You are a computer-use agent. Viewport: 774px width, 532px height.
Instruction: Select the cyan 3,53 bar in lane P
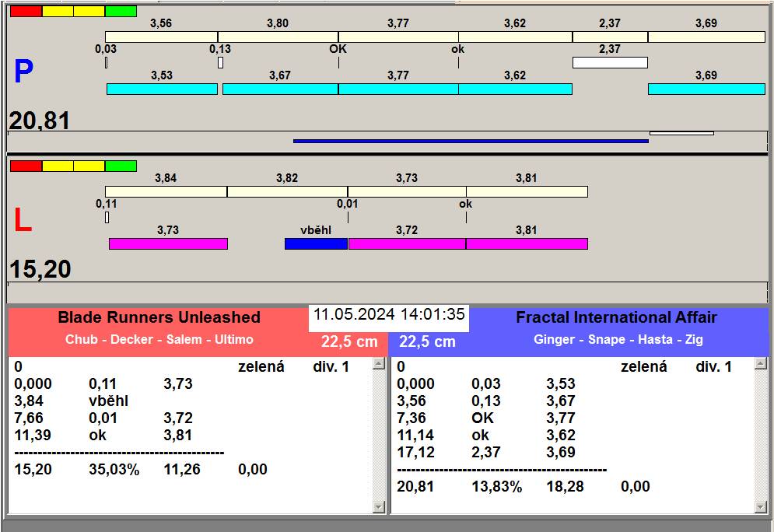click(x=162, y=89)
